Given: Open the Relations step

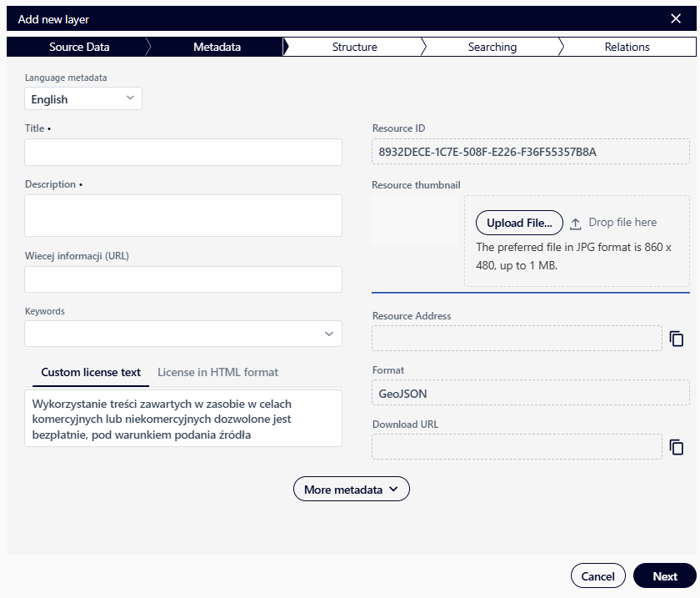Looking at the screenshot, I should [627, 48].
